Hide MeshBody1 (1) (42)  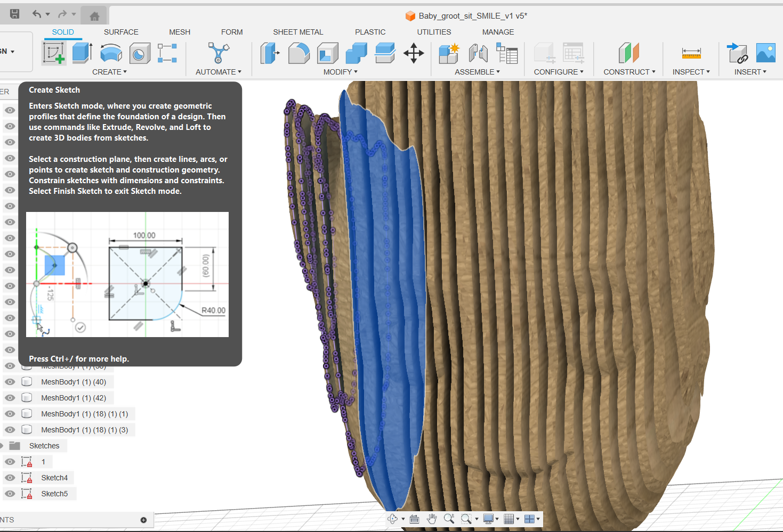click(10, 398)
